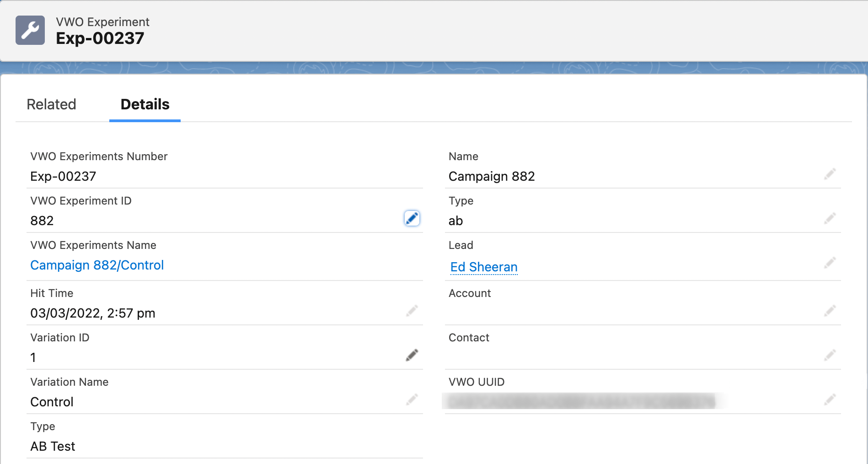Edit the Account field pencil icon
The width and height of the screenshot is (868, 464).
coord(830,311)
